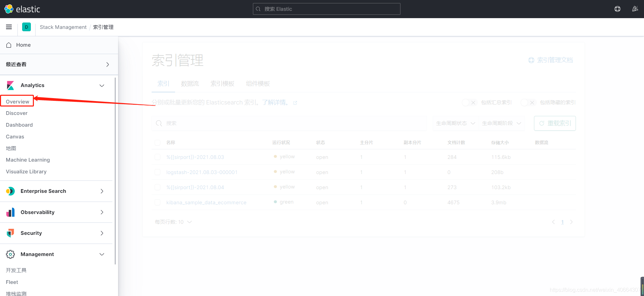Click the reload icon in 重载索引 button

point(541,123)
